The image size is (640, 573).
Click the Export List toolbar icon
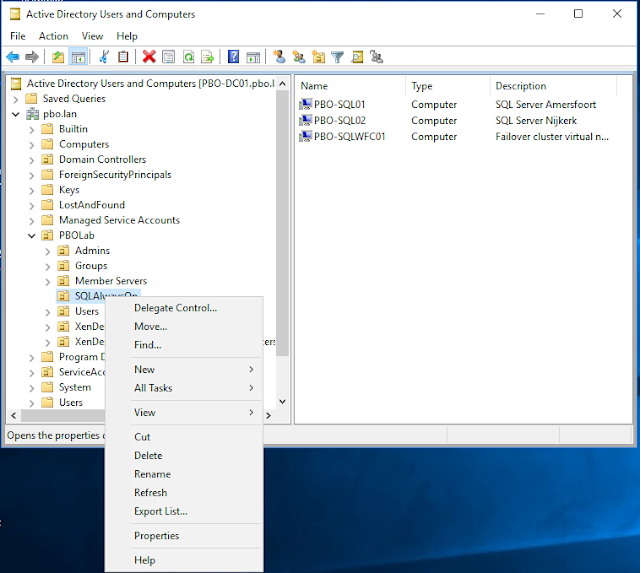[208, 57]
